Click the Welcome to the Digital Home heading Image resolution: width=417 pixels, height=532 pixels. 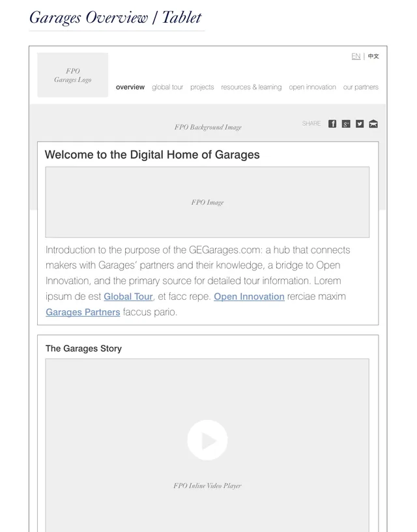[152, 155]
